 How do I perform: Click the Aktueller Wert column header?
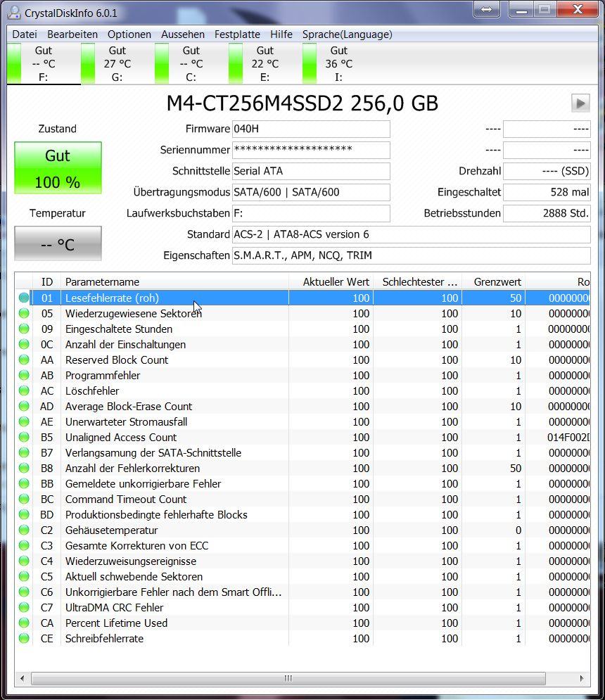tap(331, 281)
